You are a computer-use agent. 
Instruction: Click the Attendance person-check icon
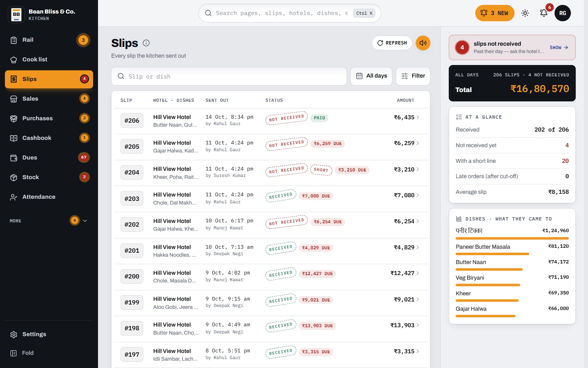(13, 197)
